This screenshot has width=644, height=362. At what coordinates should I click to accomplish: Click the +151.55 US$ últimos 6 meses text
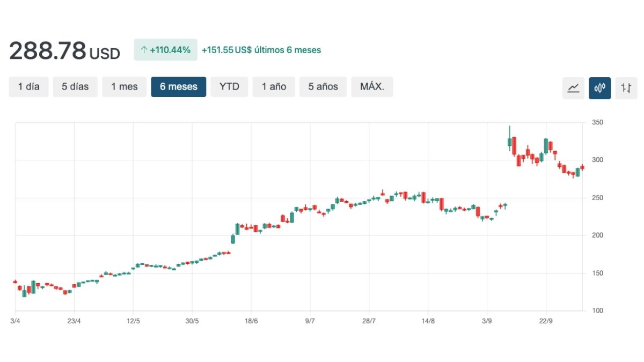click(x=261, y=50)
